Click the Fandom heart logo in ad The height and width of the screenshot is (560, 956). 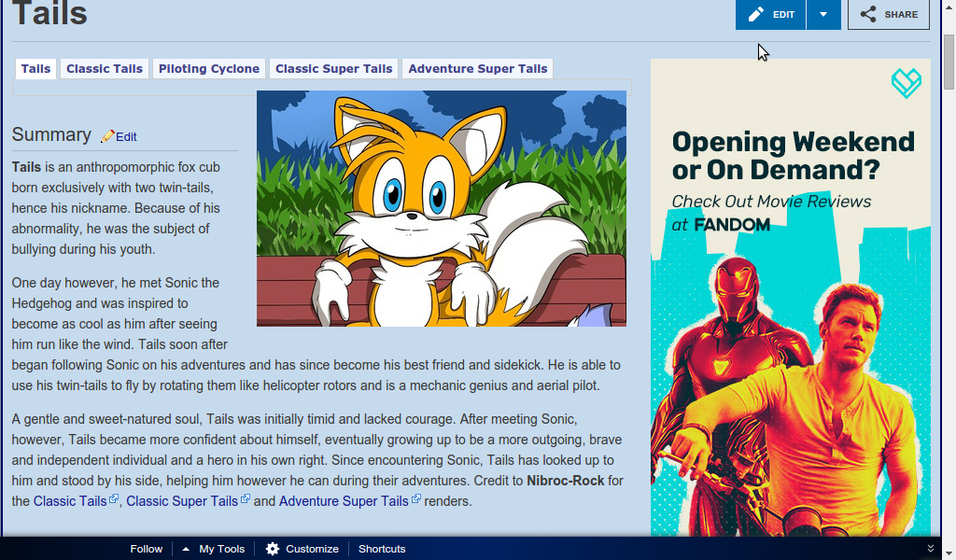click(x=906, y=83)
